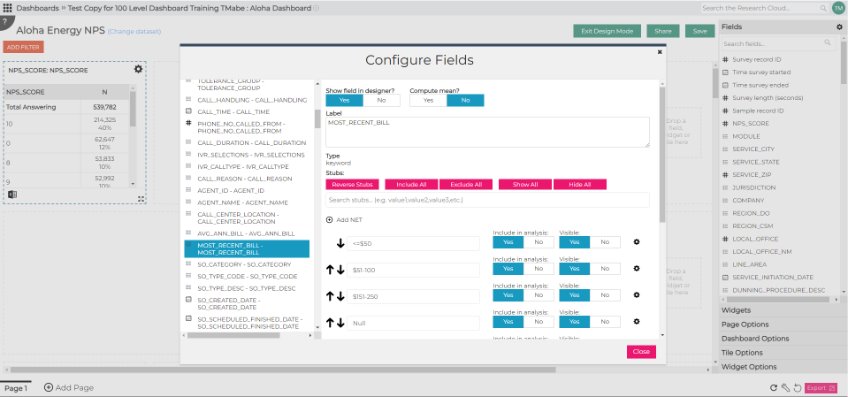
Task: Open settings gear for $51-100 stub
Action: (637, 268)
